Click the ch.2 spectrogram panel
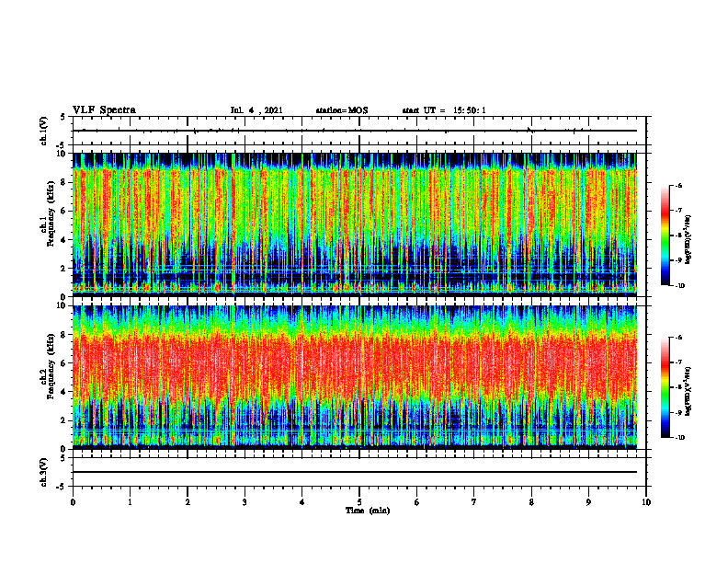The width and height of the screenshot is (728, 563). click(x=355, y=377)
